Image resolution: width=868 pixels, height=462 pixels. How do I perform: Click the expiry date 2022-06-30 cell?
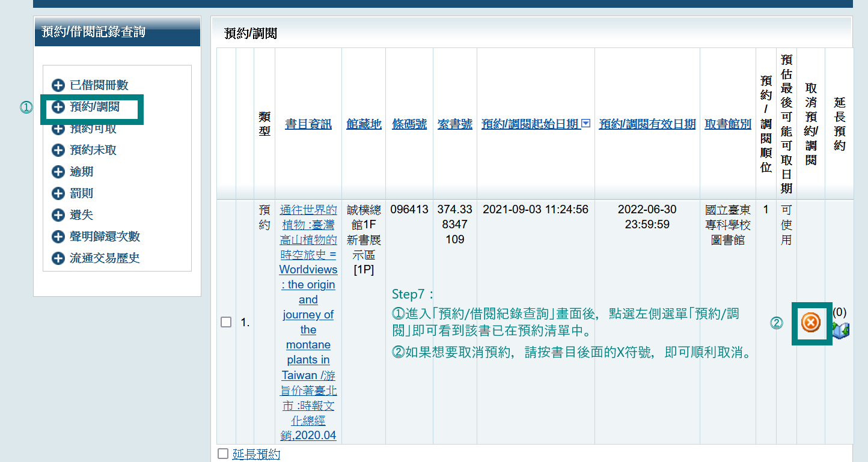pyautogui.click(x=647, y=217)
